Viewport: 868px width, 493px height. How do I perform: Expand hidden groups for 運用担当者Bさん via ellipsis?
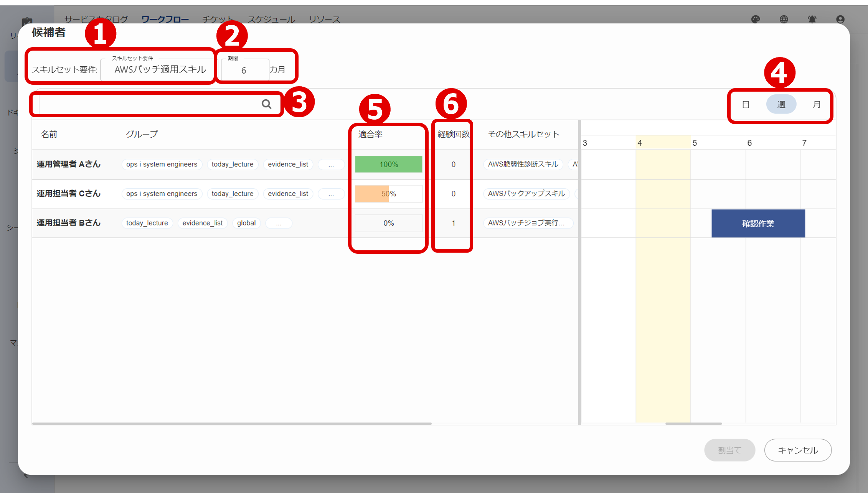pyautogui.click(x=279, y=223)
